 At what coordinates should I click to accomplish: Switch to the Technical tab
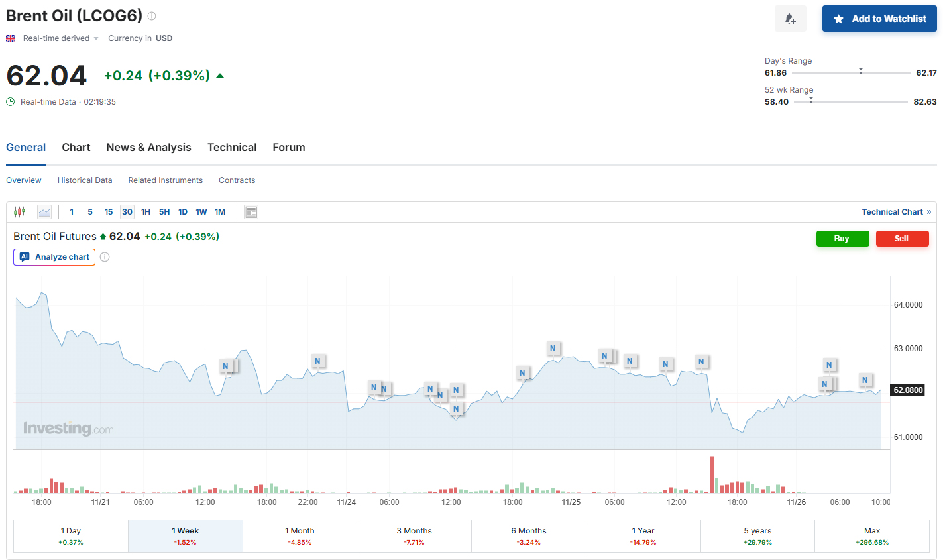tap(232, 148)
